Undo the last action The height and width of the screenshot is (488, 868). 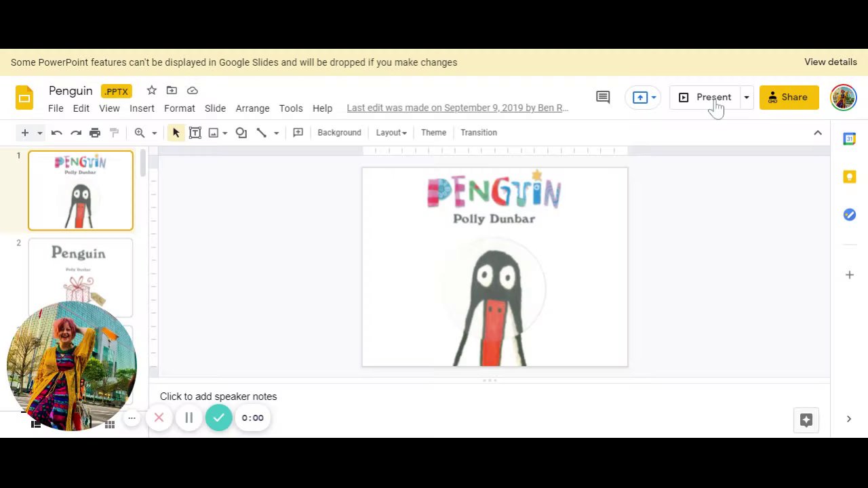pos(57,133)
